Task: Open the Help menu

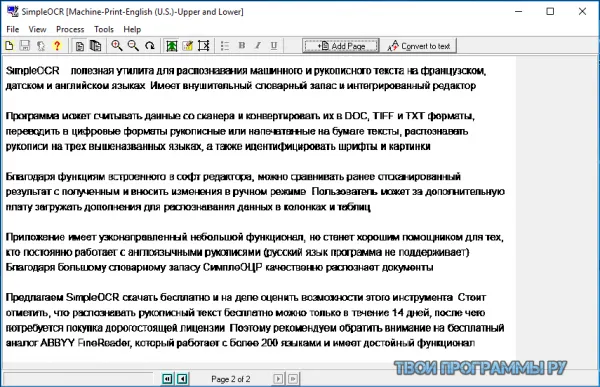Action: click(x=132, y=29)
